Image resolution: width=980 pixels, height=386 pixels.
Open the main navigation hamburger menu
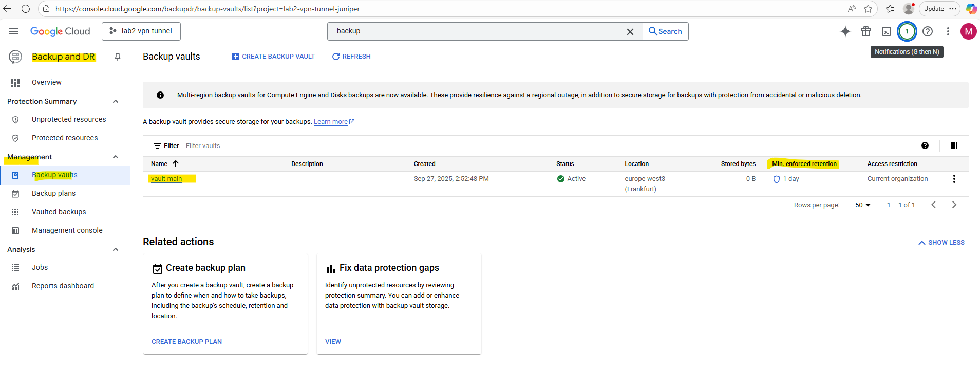13,31
